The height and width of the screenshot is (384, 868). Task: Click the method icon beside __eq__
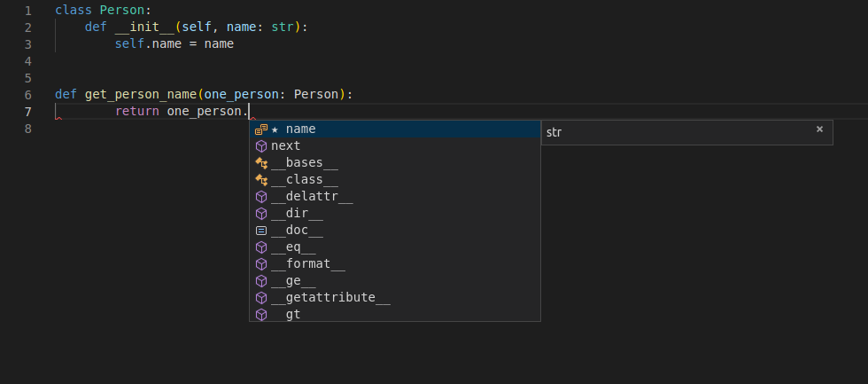click(261, 247)
